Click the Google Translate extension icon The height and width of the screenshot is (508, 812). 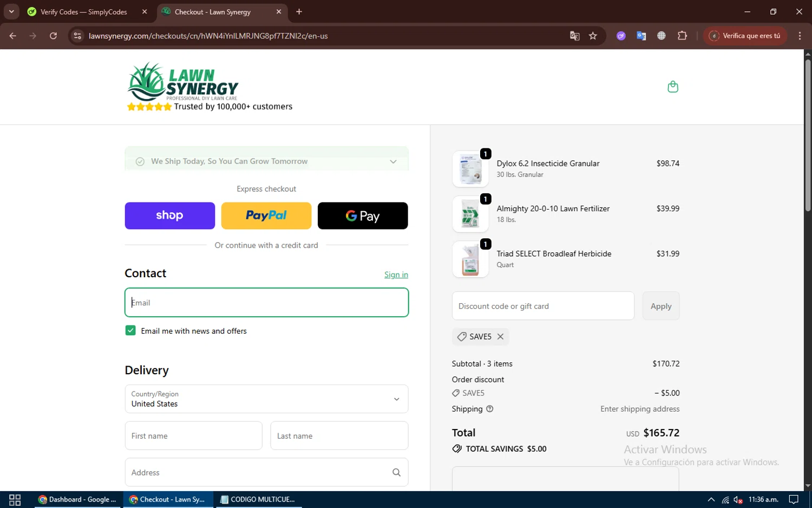641,36
